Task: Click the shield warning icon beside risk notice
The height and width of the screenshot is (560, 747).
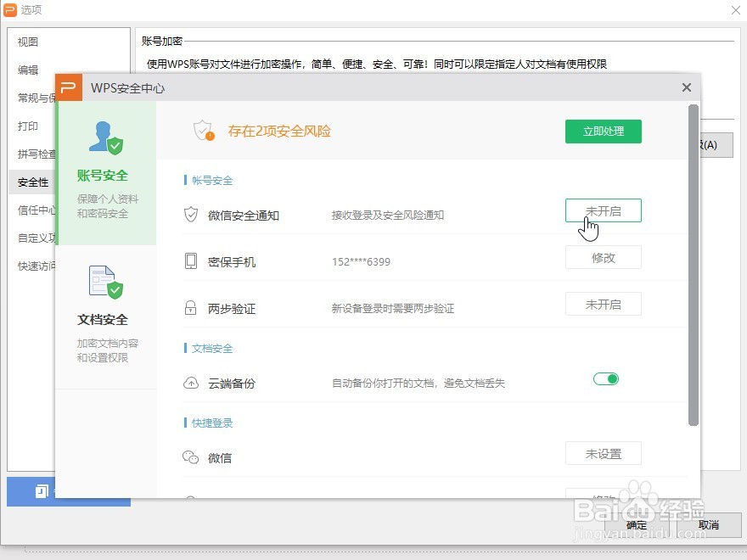Action: (204, 131)
